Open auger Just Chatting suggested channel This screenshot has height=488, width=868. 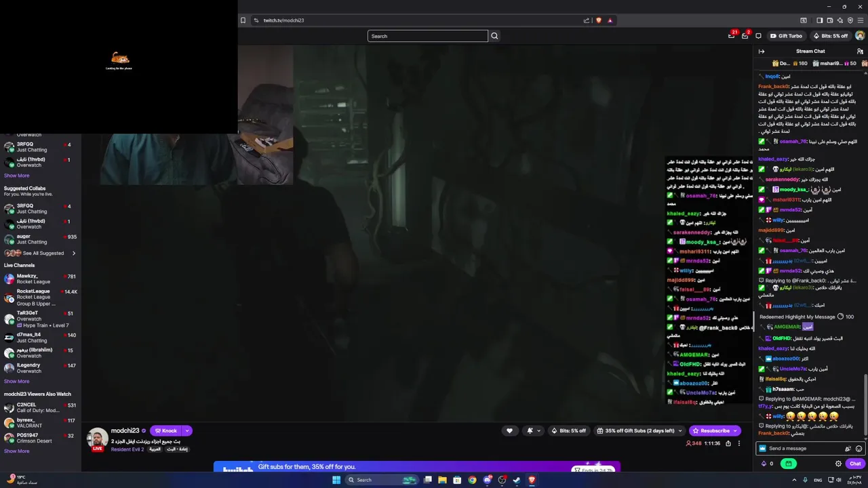tap(41, 239)
